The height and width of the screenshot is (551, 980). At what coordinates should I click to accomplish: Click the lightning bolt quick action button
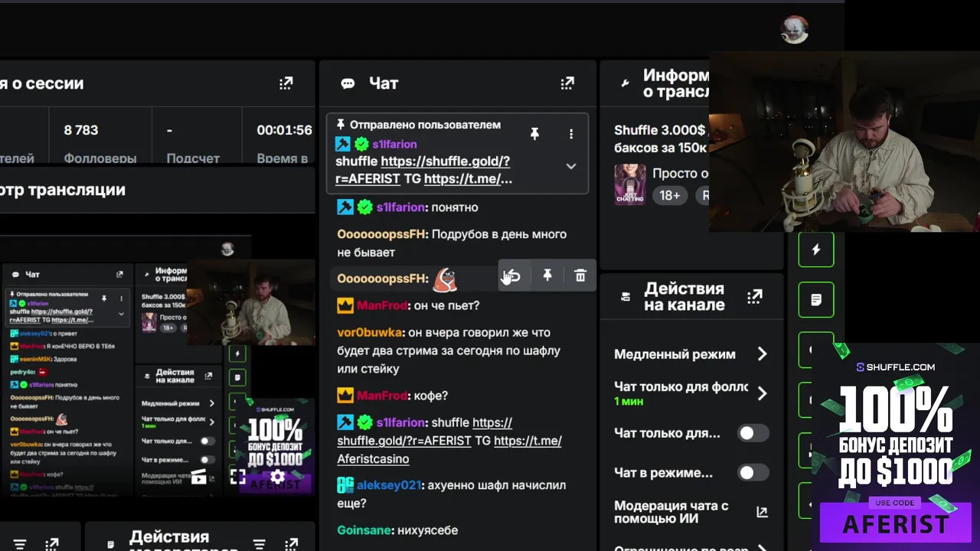pos(816,249)
